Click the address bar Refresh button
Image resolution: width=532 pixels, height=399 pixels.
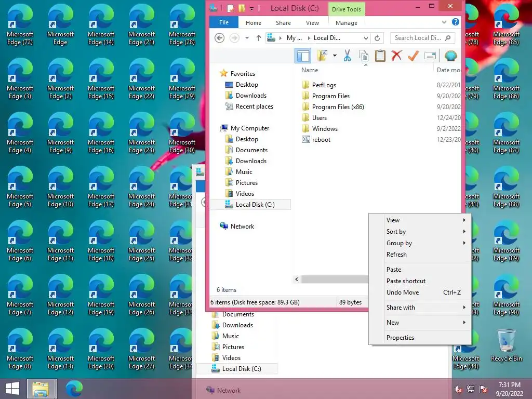[377, 38]
